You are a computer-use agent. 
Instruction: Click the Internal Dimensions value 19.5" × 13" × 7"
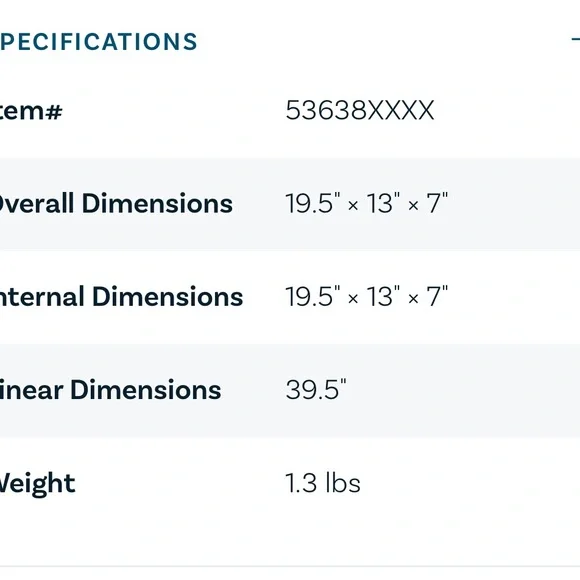coord(367,296)
